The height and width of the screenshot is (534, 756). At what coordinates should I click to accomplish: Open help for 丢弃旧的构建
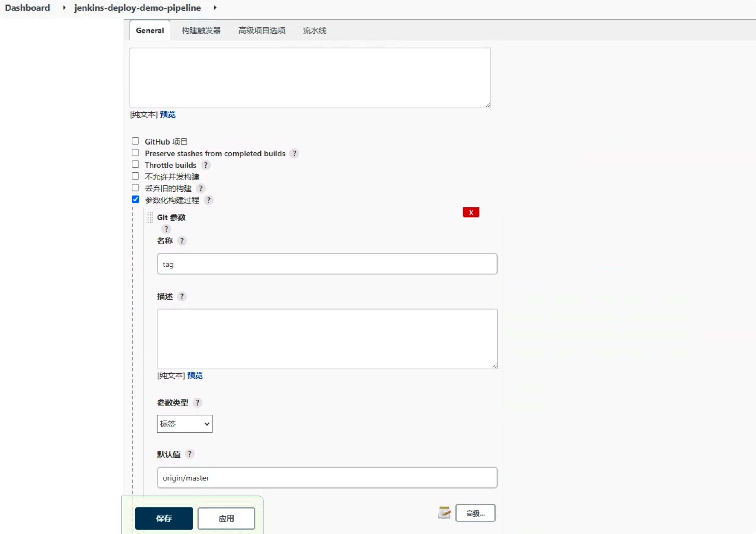point(201,189)
